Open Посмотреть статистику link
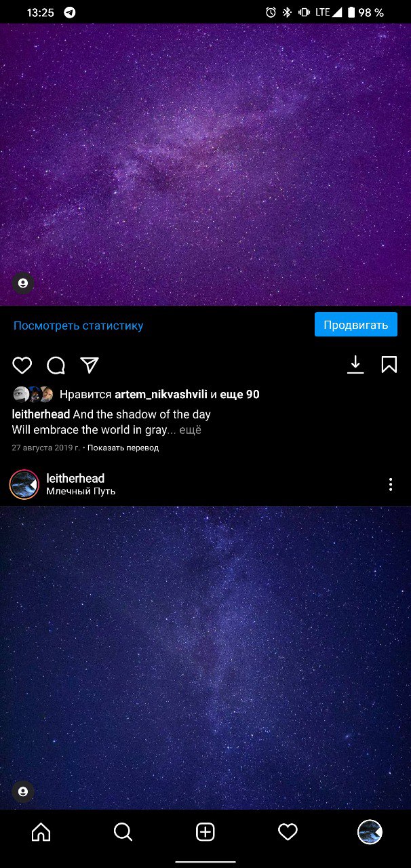This screenshot has height=868, width=411. (79, 325)
